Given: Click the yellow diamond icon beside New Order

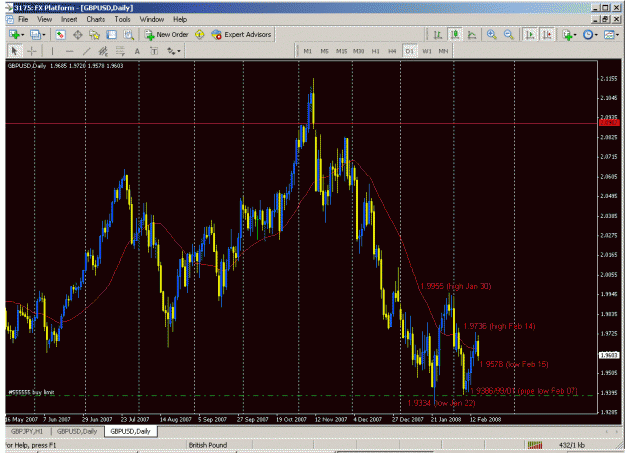Looking at the screenshot, I should coord(200,35).
